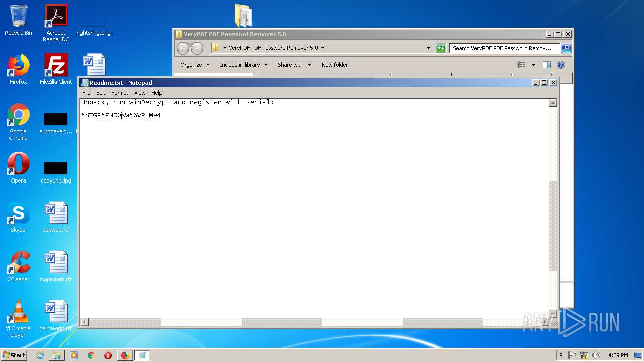Launch VLC media player from desktop
The image size is (644, 362).
pos(18,319)
